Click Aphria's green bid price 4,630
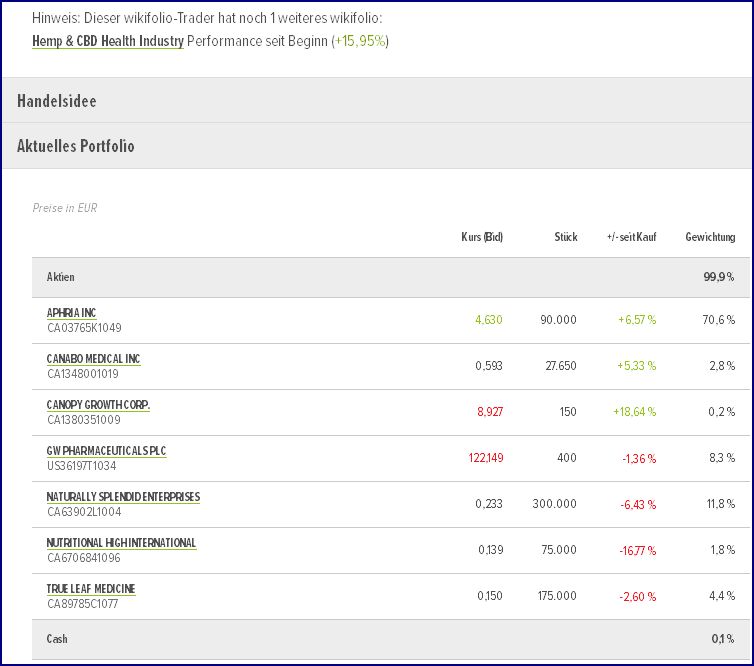 pos(488,320)
